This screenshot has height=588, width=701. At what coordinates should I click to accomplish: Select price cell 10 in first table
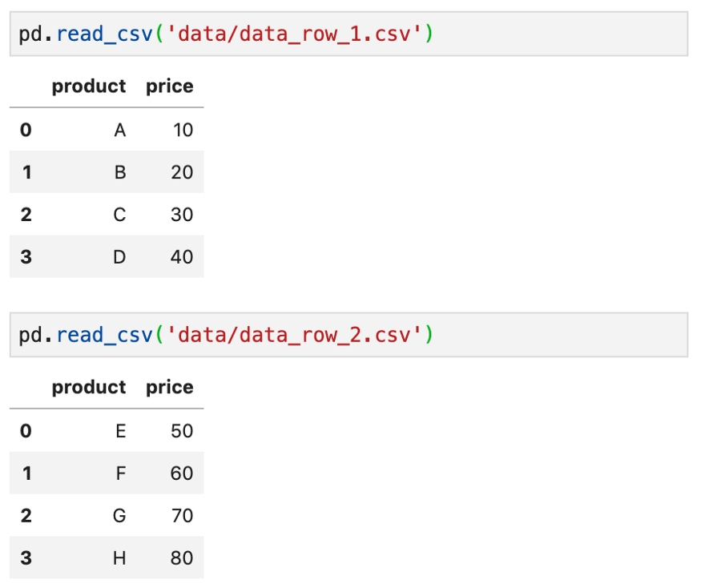click(x=183, y=130)
